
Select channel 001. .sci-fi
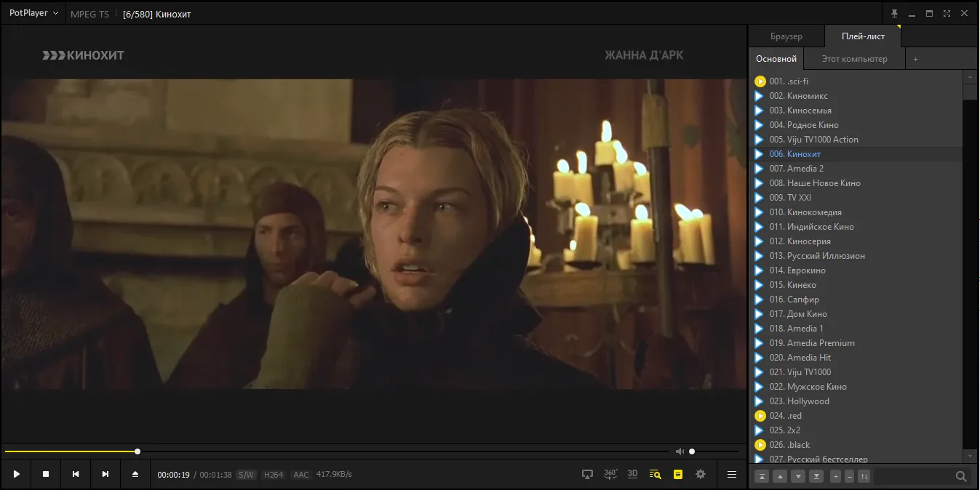pos(856,81)
